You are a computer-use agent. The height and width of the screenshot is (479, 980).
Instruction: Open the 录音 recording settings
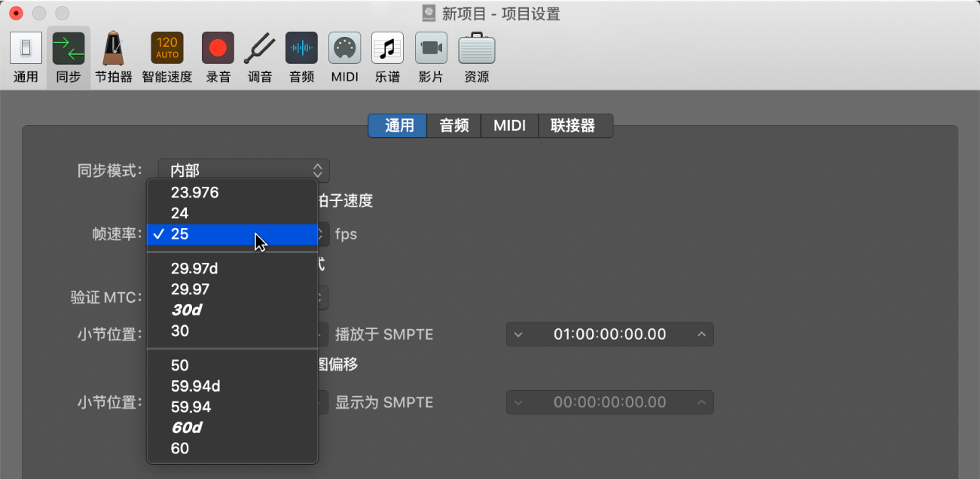[218, 58]
